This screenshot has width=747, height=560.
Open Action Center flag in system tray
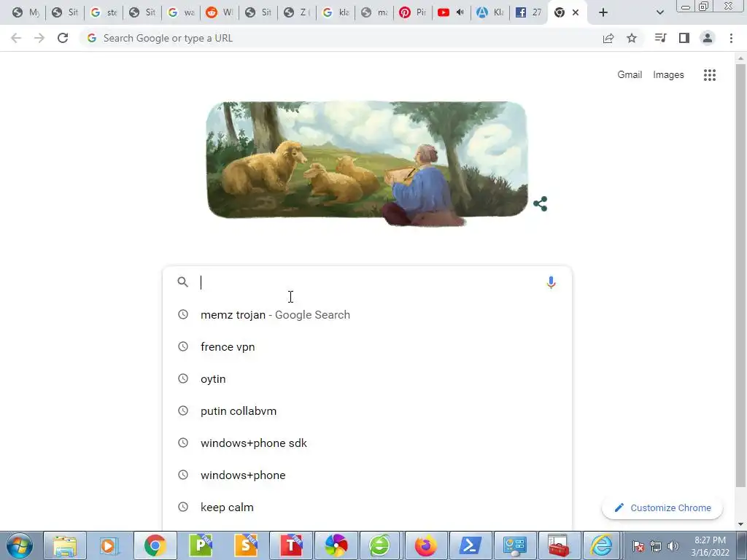pos(638,546)
